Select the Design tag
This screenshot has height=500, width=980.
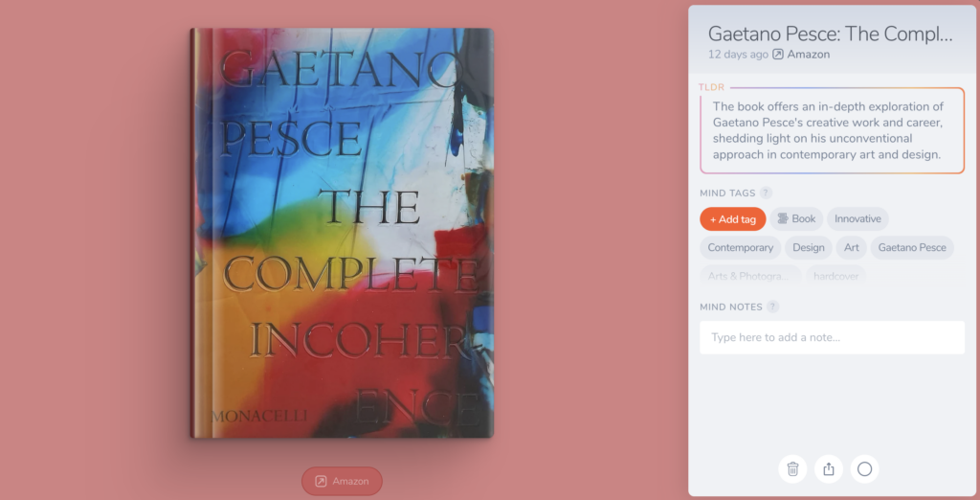click(808, 248)
